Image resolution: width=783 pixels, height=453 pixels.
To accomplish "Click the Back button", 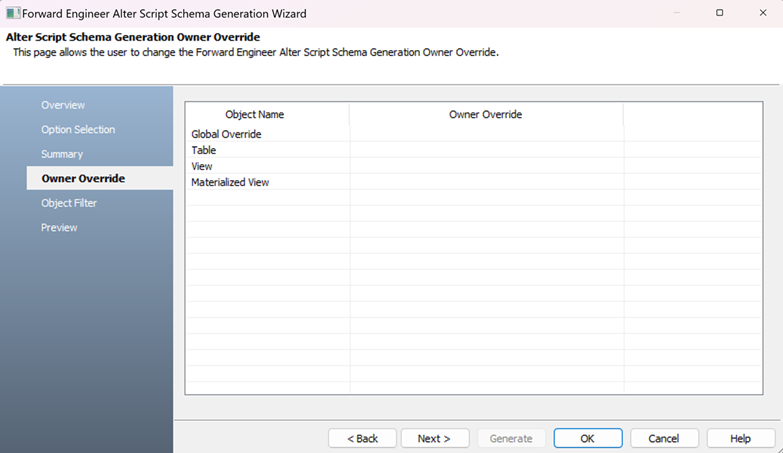I will tap(363, 439).
